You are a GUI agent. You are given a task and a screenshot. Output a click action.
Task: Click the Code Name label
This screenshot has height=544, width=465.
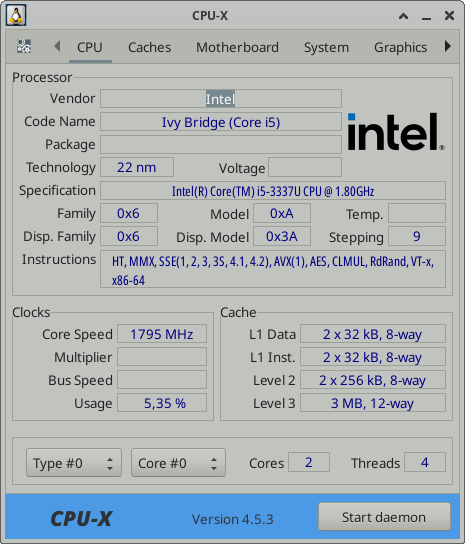60,121
